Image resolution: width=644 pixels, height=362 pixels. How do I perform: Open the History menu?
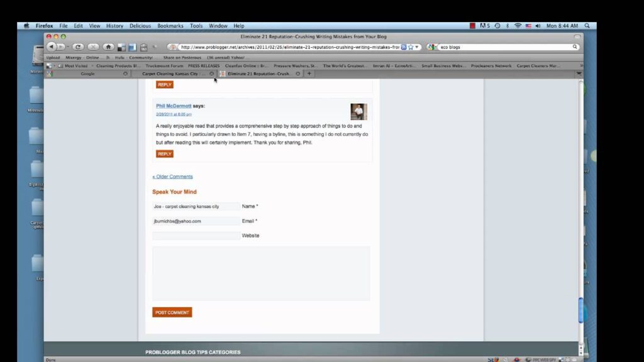(x=114, y=25)
